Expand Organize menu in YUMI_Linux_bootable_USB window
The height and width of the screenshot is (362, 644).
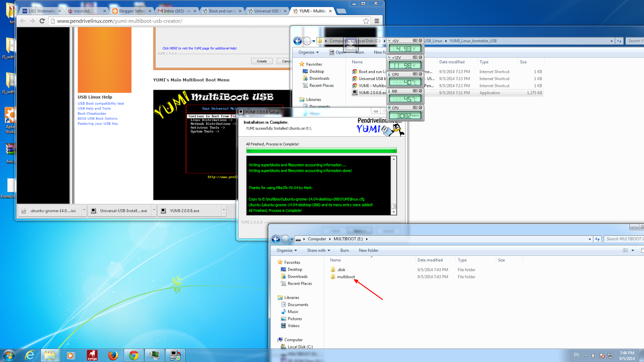(308, 52)
